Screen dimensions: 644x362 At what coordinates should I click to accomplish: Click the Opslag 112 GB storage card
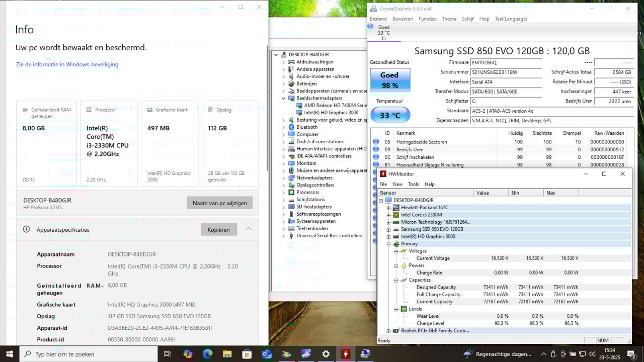point(230,144)
